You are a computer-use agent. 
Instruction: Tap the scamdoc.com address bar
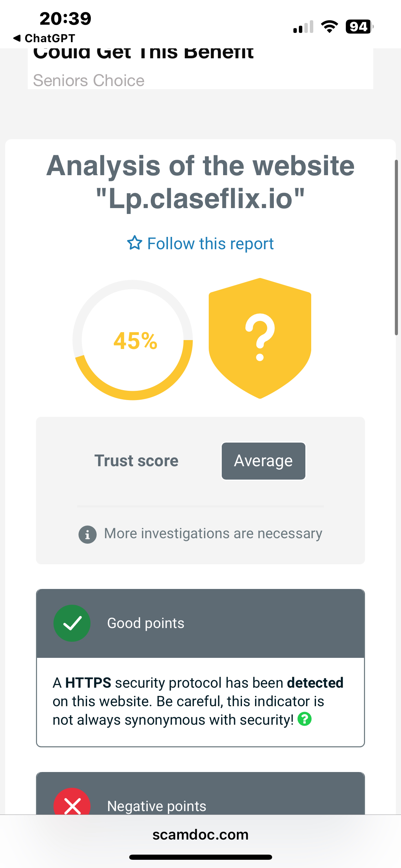coord(200,834)
